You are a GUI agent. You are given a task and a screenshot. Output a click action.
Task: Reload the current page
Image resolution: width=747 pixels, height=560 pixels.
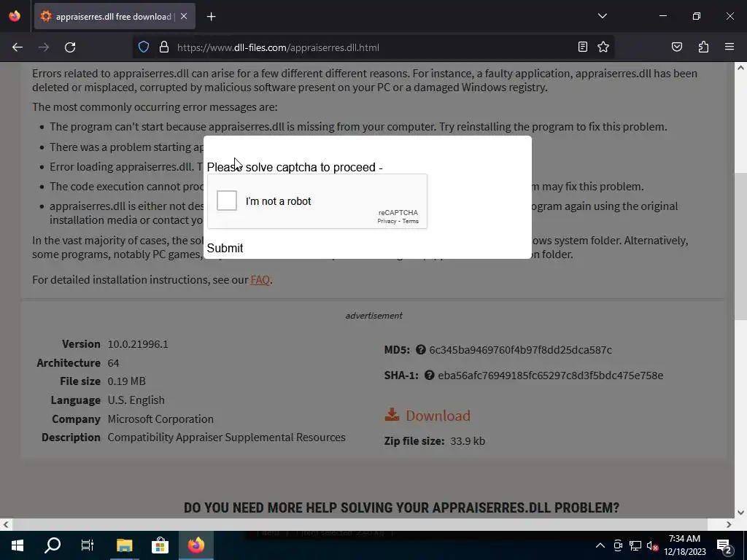point(70,47)
